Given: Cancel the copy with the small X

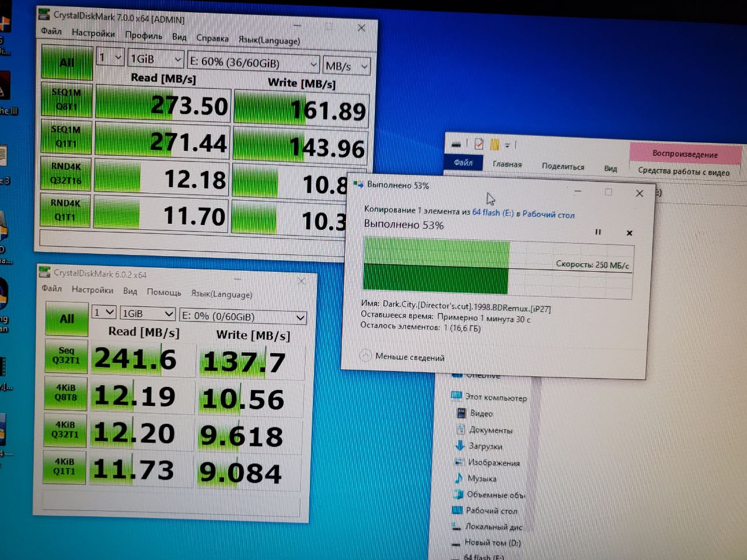Looking at the screenshot, I should tap(629, 233).
